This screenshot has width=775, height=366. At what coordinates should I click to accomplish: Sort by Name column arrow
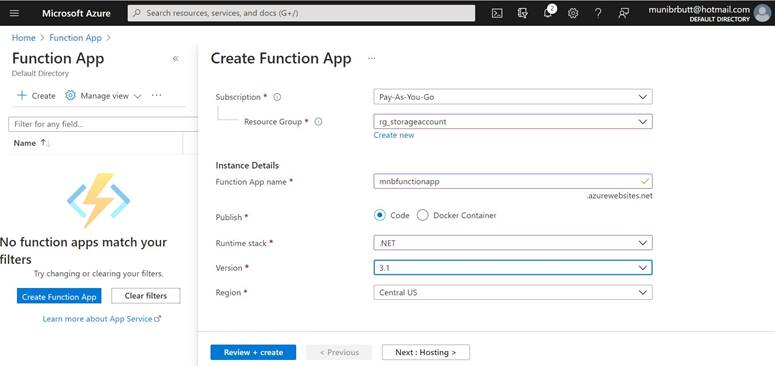click(x=45, y=143)
